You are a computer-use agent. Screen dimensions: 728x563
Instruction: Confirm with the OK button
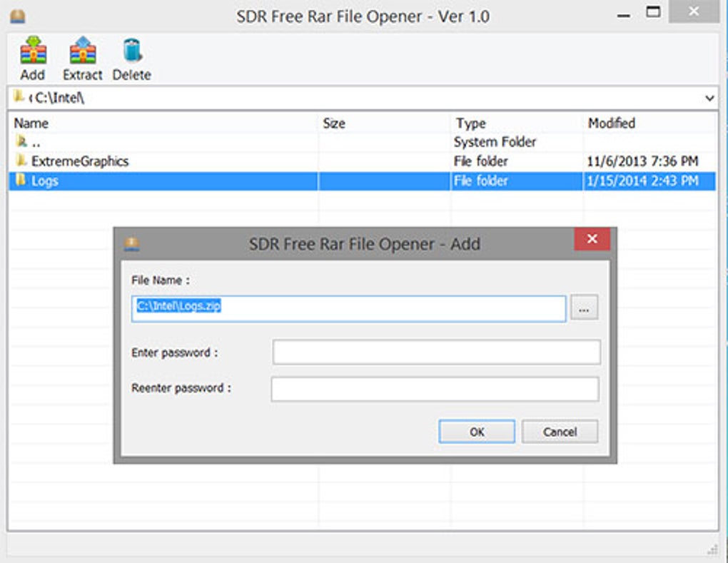pos(477,432)
